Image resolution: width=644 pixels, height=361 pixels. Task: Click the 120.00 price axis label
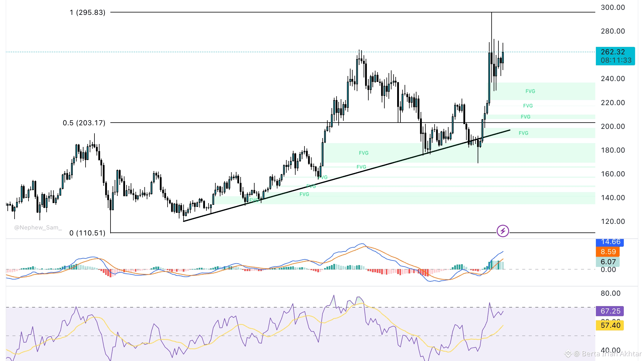(613, 221)
